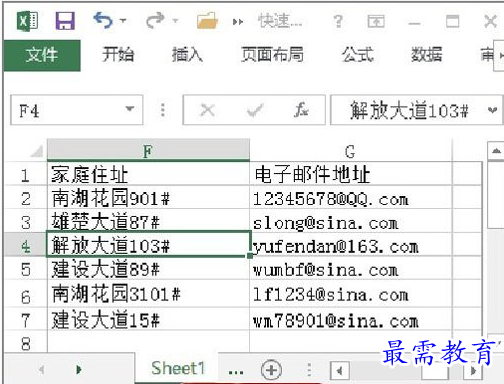Click the open folder icon
The height and width of the screenshot is (384, 504).
(x=207, y=21)
